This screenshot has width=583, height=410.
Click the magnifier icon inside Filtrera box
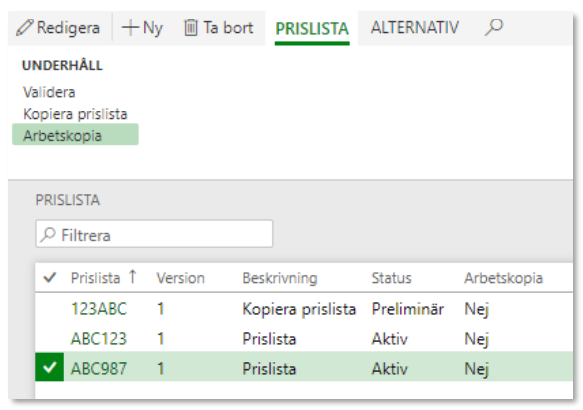48,235
